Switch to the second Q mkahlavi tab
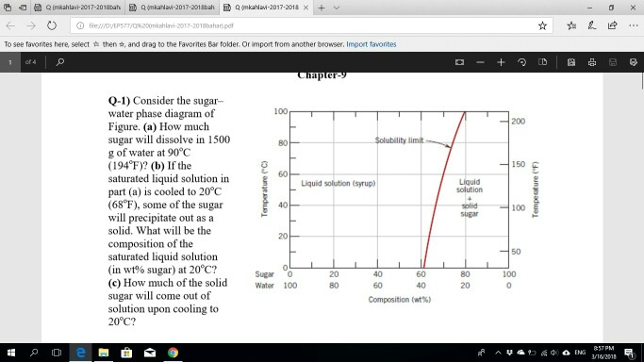The image size is (644, 362). coord(173,8)
